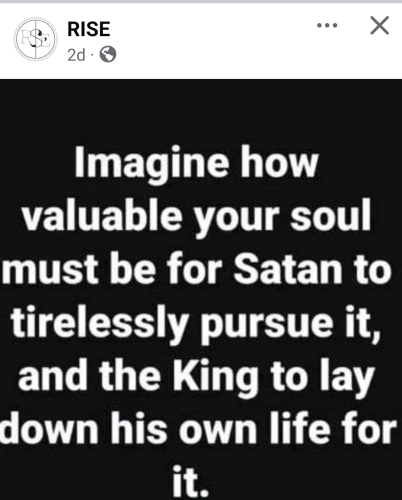
Task: Open the black quote image
Action: (201, 289)
